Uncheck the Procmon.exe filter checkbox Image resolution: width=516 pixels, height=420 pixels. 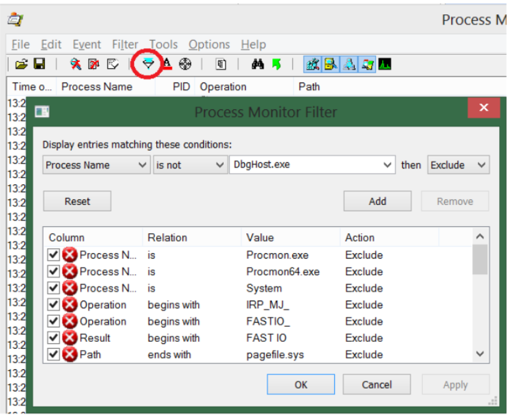pyautogui.click(x=54, y=255)
